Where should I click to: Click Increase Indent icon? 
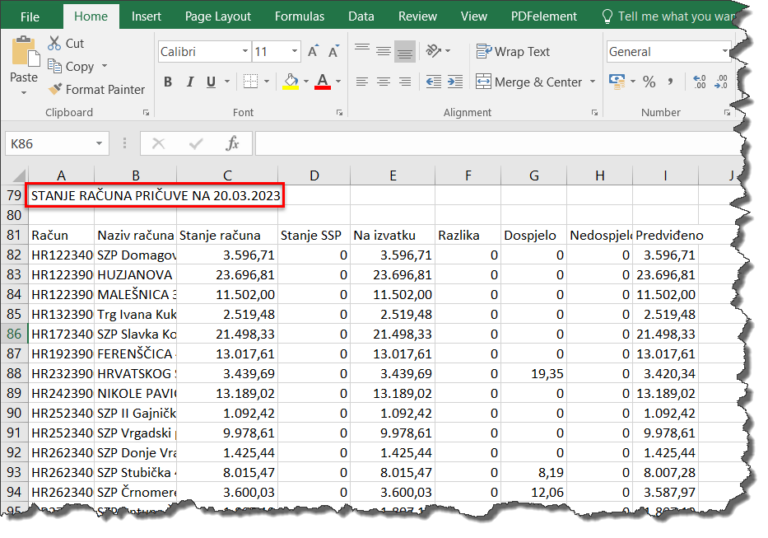(x=456, y=82)
